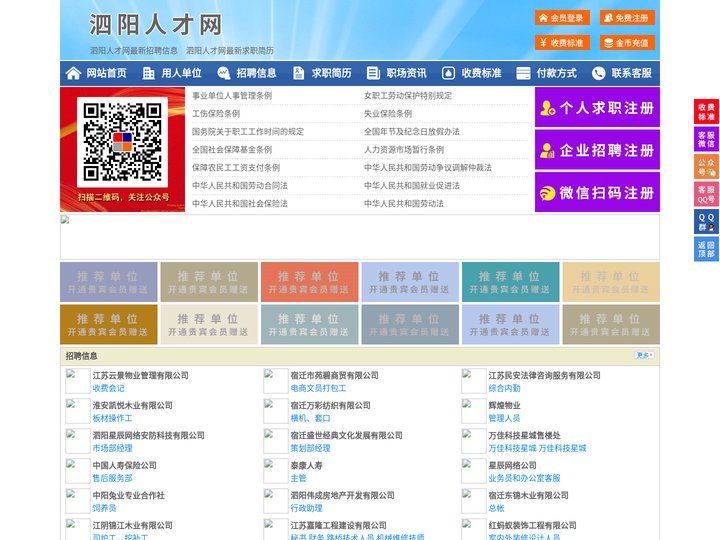Open the 保障农民工工资支付条例 link
This screenshot has height=540, width=720.
coord(236,168)
